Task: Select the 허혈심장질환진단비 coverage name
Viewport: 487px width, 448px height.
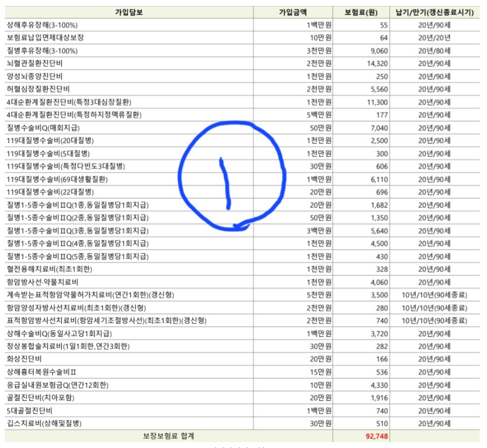Action: click(38, 89)
